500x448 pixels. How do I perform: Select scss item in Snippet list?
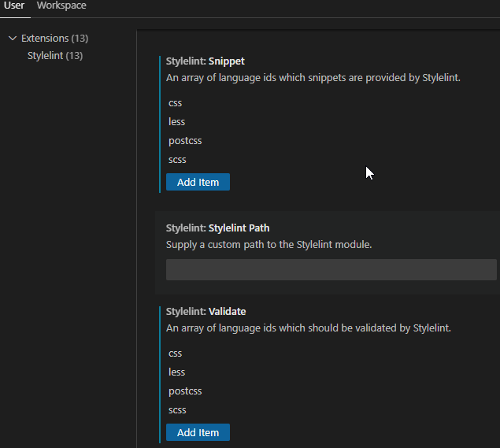click(x=177, y=159)
